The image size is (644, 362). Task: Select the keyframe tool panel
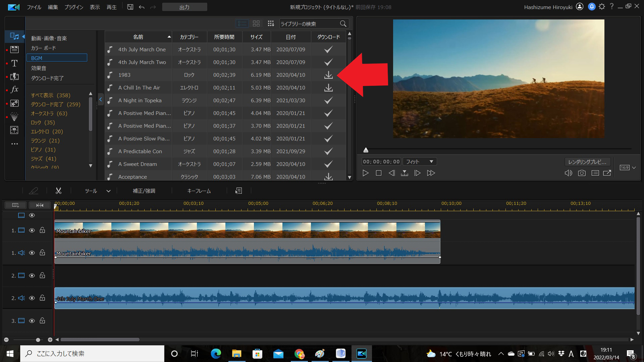pyautogui.click(x=199, y=191)
